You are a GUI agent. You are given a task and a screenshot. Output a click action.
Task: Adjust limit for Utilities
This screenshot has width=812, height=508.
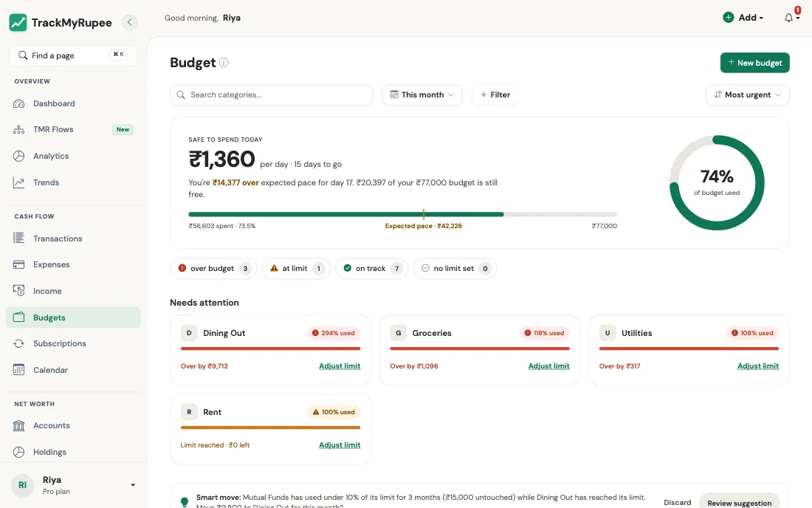point(758,366)
